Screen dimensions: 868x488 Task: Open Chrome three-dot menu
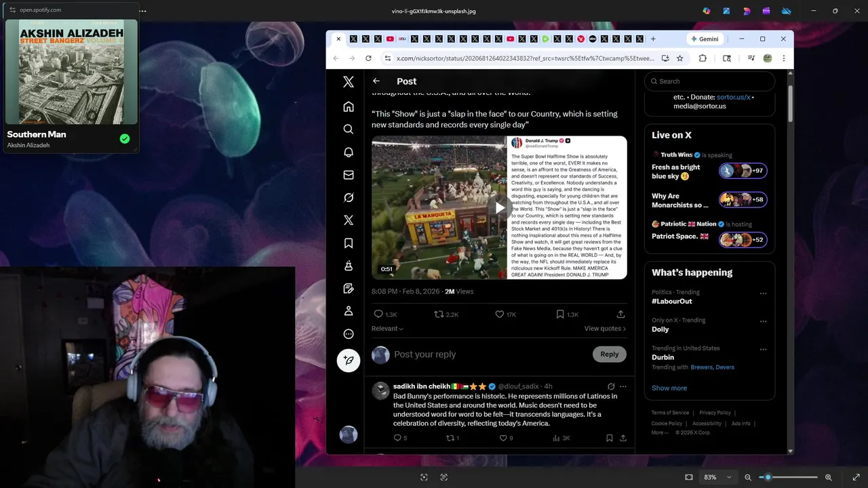[x=783, y=58]
